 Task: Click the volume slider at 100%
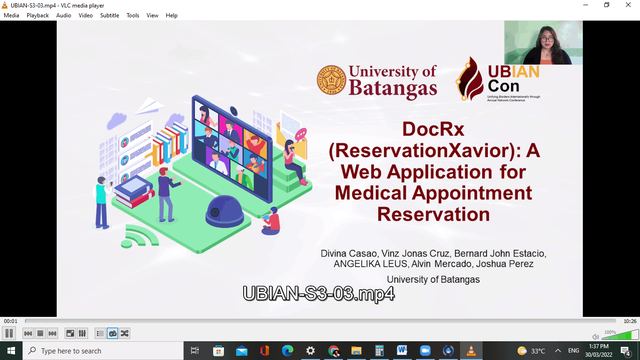[x=619, y=335]
